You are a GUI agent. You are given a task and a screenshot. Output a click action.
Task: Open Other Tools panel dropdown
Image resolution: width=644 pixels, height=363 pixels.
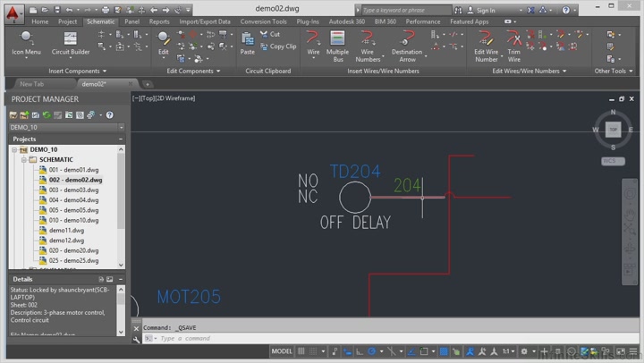pyautogui.click(x=614, y=71)
